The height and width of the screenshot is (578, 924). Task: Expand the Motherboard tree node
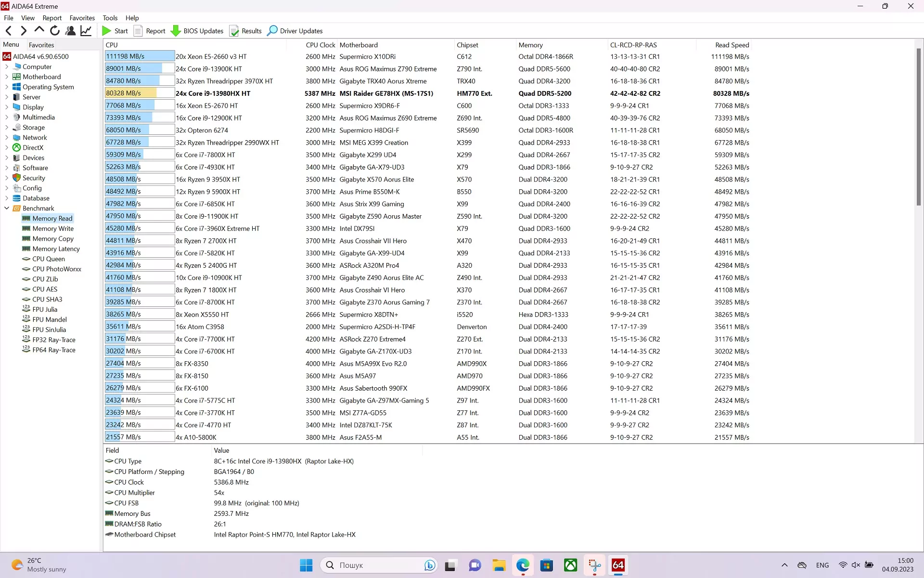pos(7,77)
